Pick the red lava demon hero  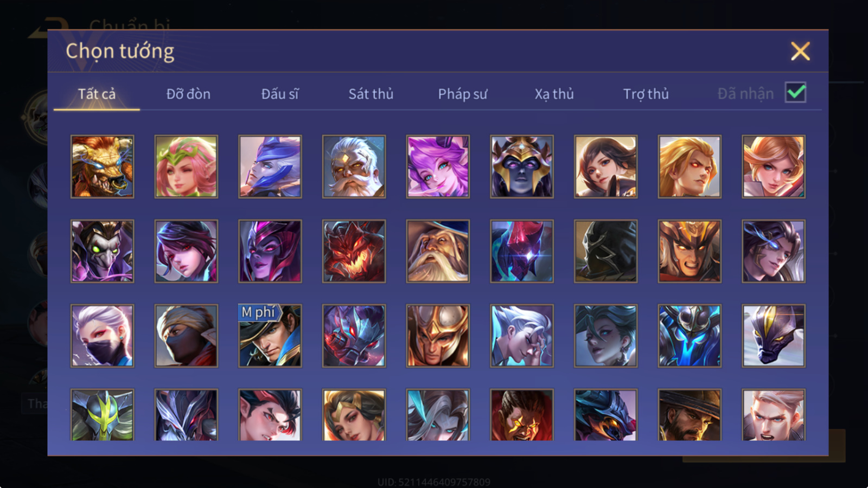[x=354, y=251]
